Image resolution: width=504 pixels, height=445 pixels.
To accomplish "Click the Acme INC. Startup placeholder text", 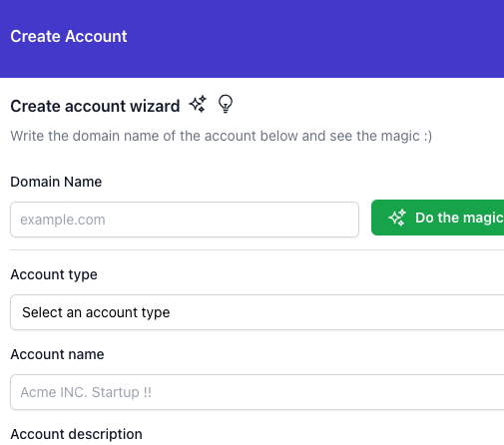I will [x=86, y=392].
